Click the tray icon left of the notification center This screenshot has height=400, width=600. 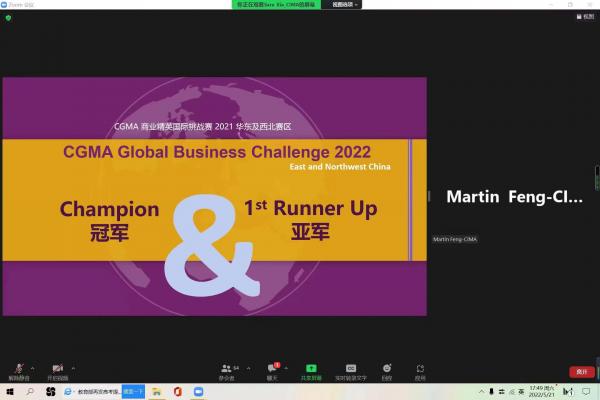click(x=568, y=391)
